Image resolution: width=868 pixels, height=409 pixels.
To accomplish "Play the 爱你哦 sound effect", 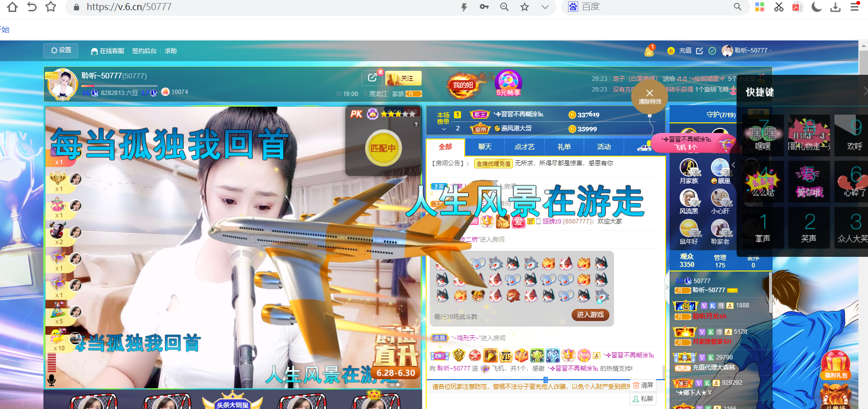I will point(809,181).
